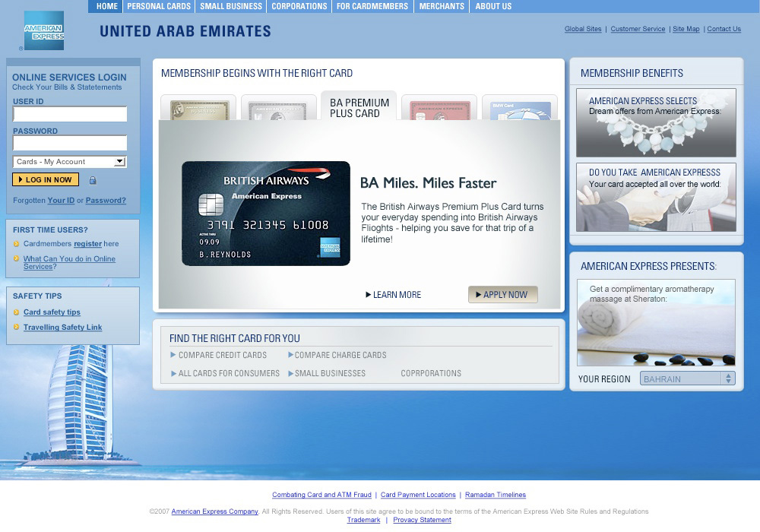The image size is (760, 532).
Task: Open the Customer Service link
Action: click(638, 29)
